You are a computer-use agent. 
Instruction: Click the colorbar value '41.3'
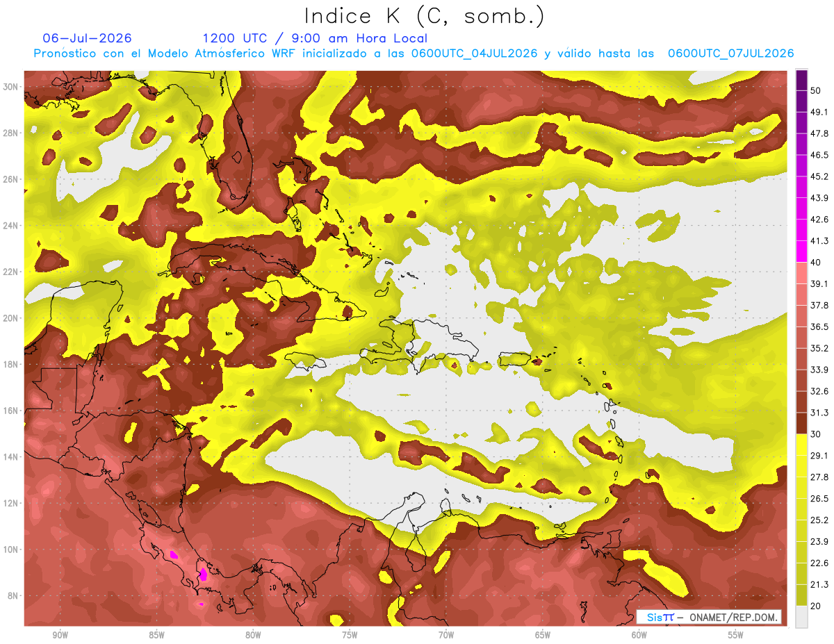820,241
